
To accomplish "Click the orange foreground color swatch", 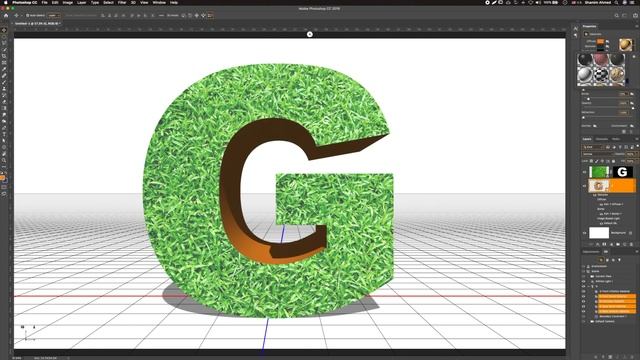I will 2,178.
